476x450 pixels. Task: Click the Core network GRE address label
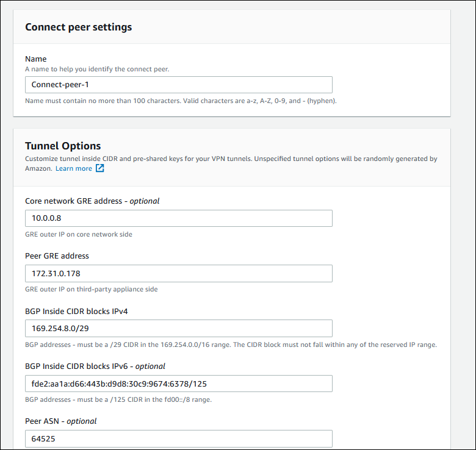tap(92, 201)
